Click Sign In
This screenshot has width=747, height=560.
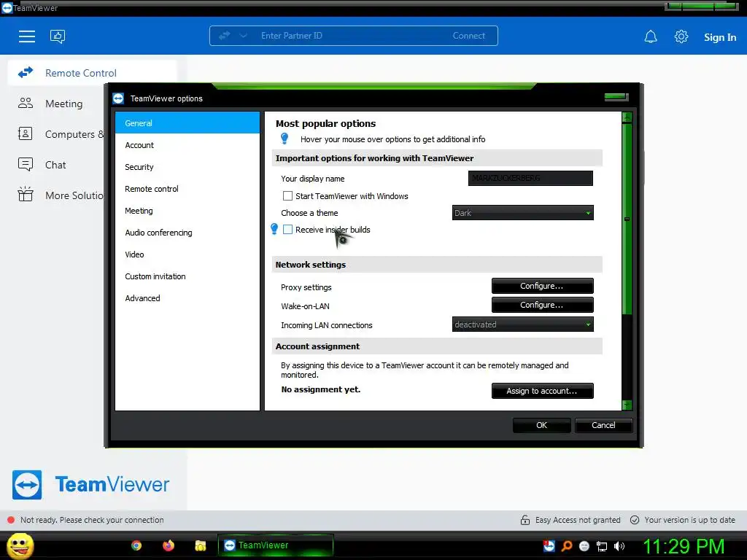pyautogui.click(x=720, y=37)
